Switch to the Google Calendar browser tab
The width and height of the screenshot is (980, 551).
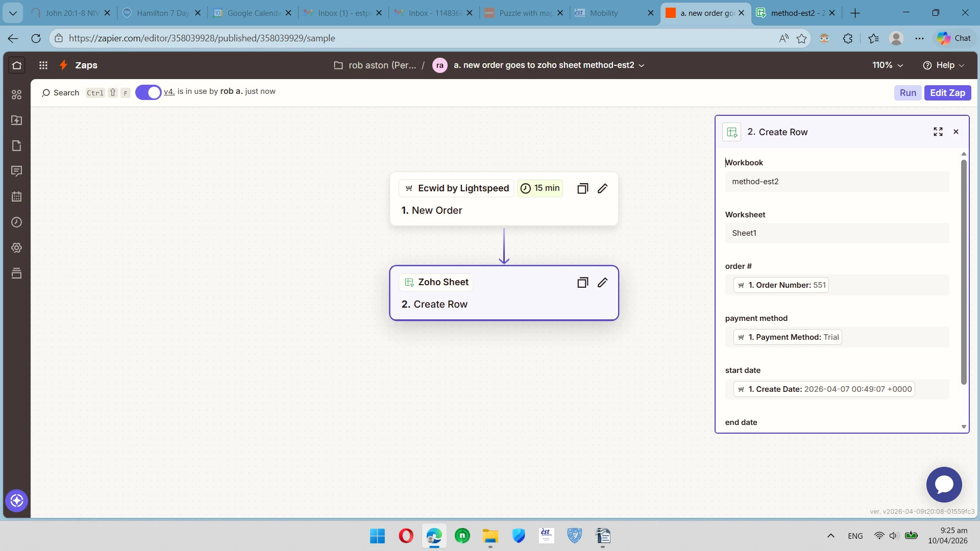[253, 13]
